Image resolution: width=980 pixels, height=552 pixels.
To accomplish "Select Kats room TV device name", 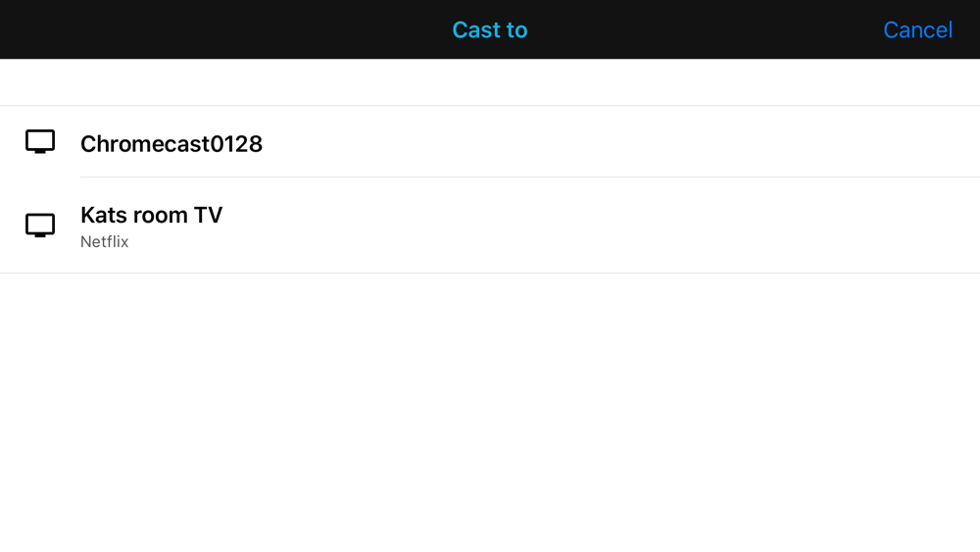I will [x=151, y=215].
